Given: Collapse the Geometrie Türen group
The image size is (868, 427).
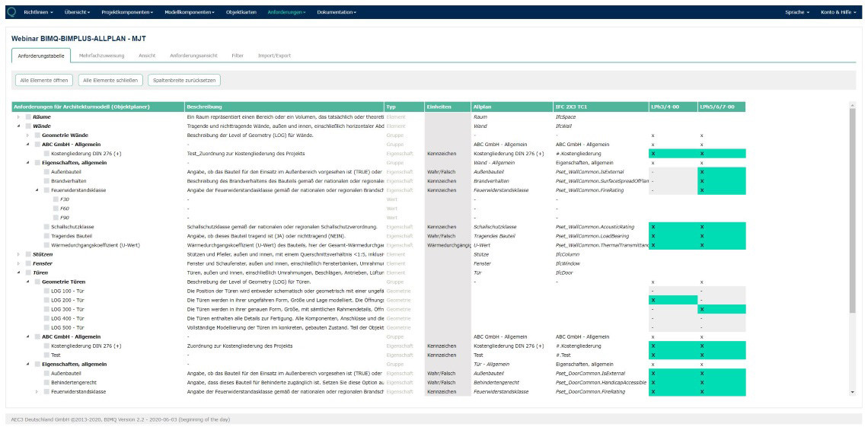Looking at the screenshot, I should click(27, 282).
